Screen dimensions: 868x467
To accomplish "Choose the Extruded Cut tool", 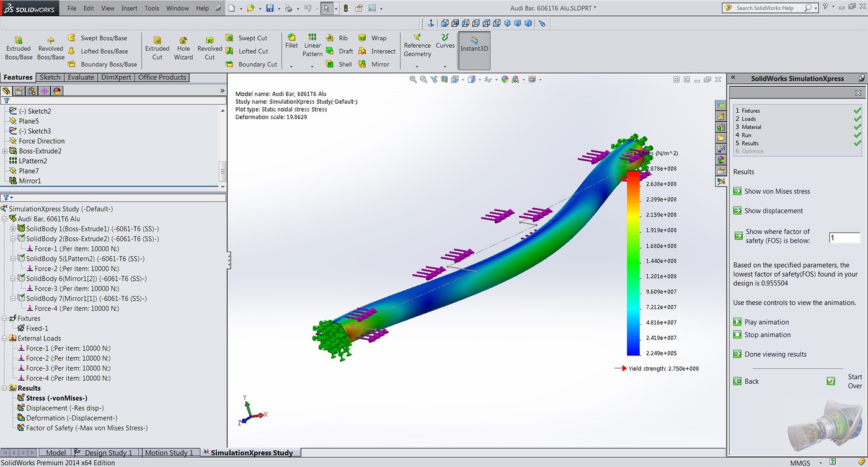I will click(157, 48).
